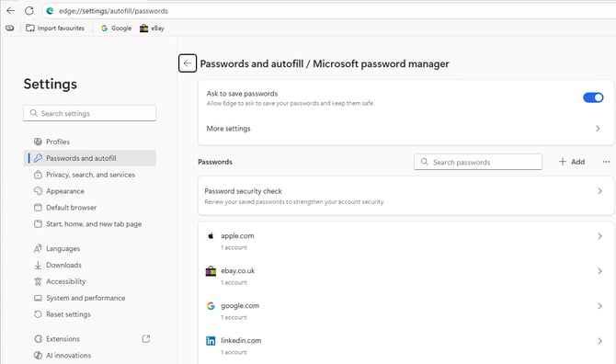
Task: Open Password security check chevron
Action: [x=599, y=191]
